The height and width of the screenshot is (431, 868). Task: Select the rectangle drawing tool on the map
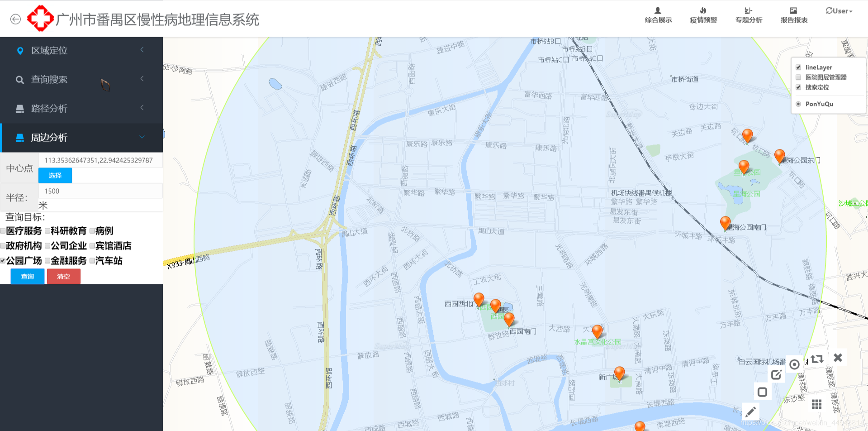coord(762,392)
